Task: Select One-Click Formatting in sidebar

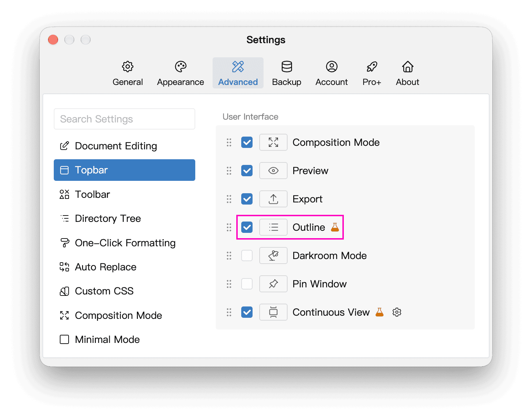Action: (x=125, y=243)
